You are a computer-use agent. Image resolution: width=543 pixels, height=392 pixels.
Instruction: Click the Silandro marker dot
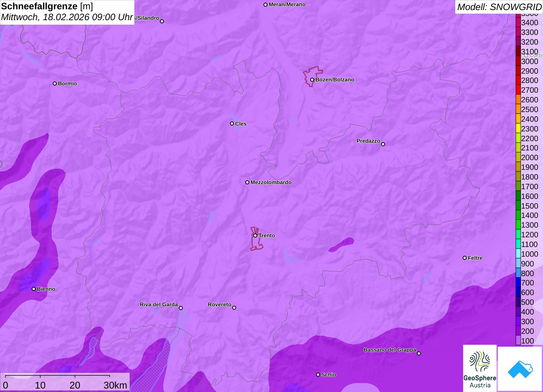point(162,21)
